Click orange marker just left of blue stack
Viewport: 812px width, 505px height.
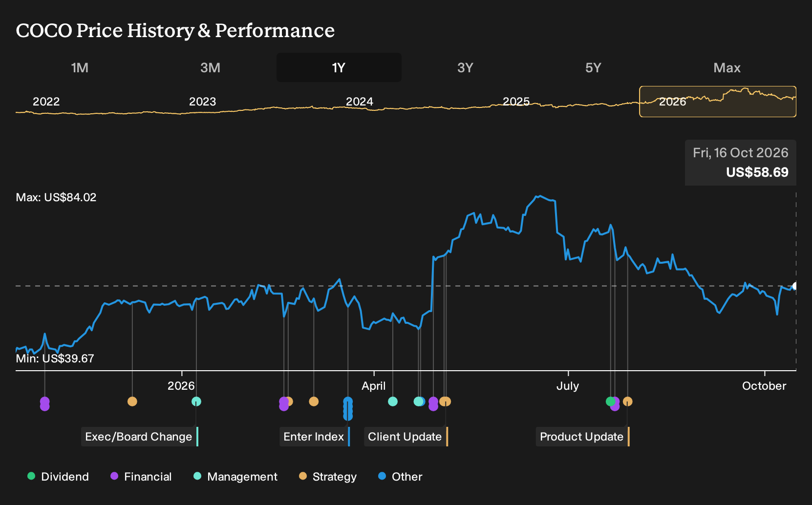pos(314,401)
